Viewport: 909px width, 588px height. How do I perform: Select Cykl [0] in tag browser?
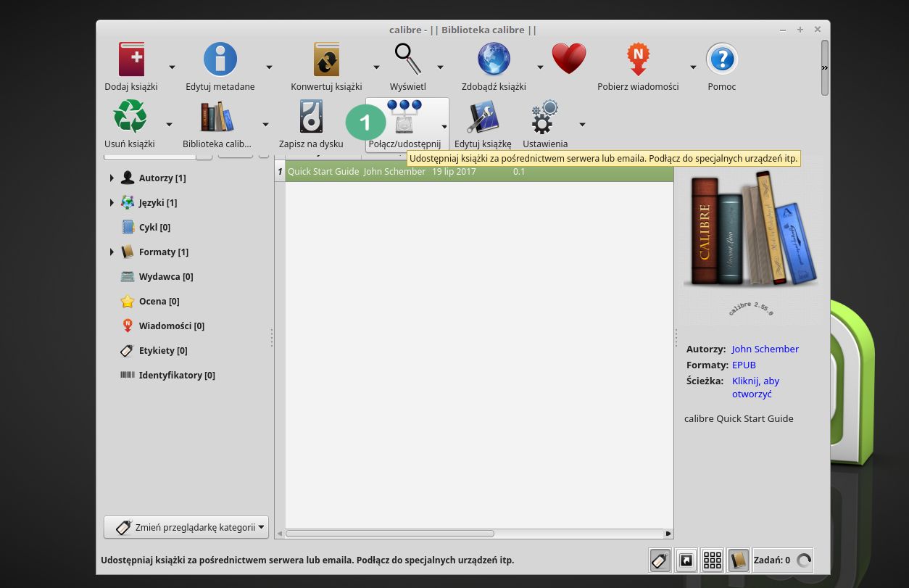point(154,227)
